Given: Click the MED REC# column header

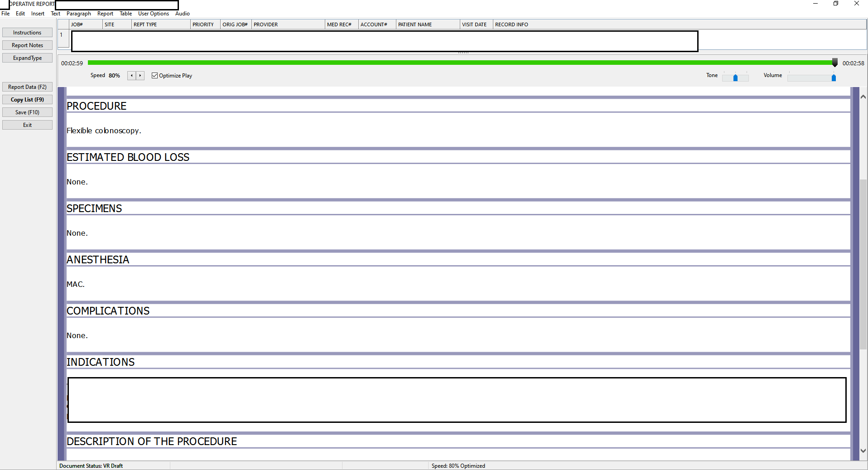Looking at the screenshot, I should (342, 24).
